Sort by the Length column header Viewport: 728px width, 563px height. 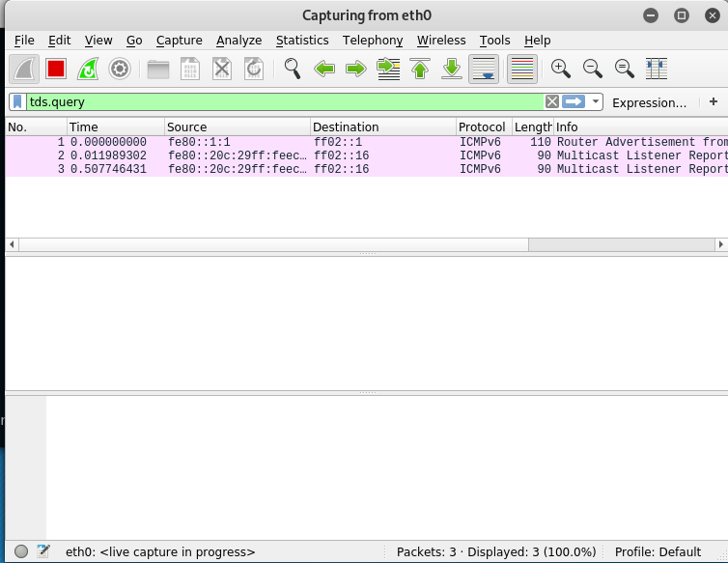tap(533, 127)
